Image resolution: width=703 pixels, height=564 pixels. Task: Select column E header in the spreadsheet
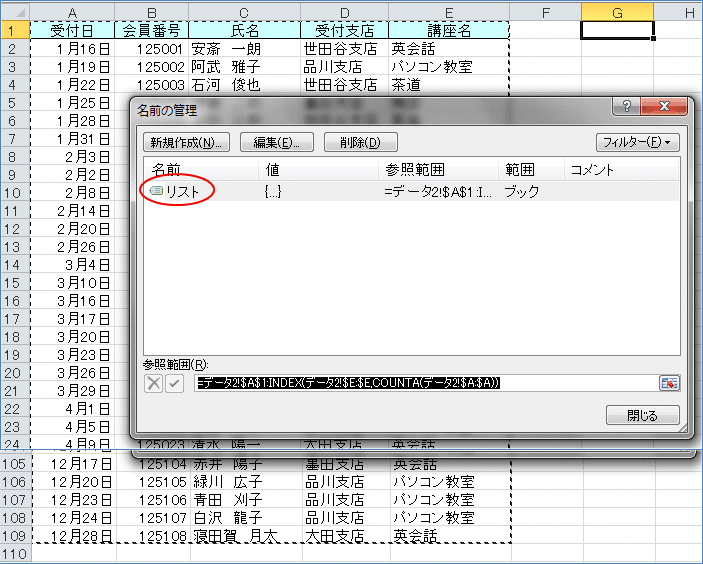[449, 12]
